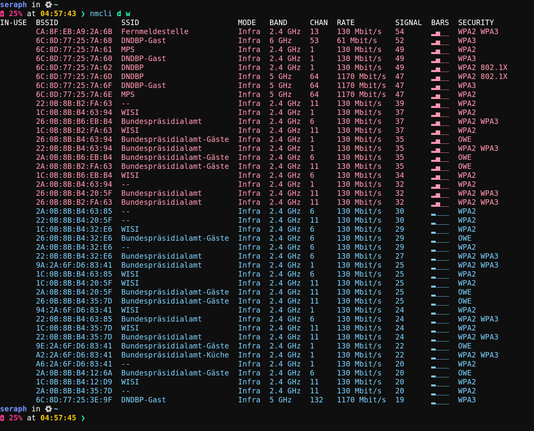Select BSSID 26:0B:8B:B2:FA:63
Viewport: 534px width, 431px height.
tap(74, 202)
